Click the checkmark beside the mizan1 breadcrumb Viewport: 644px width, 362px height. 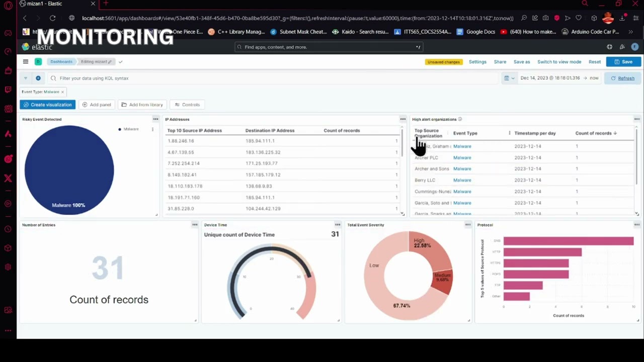click(x=120, y=61)
